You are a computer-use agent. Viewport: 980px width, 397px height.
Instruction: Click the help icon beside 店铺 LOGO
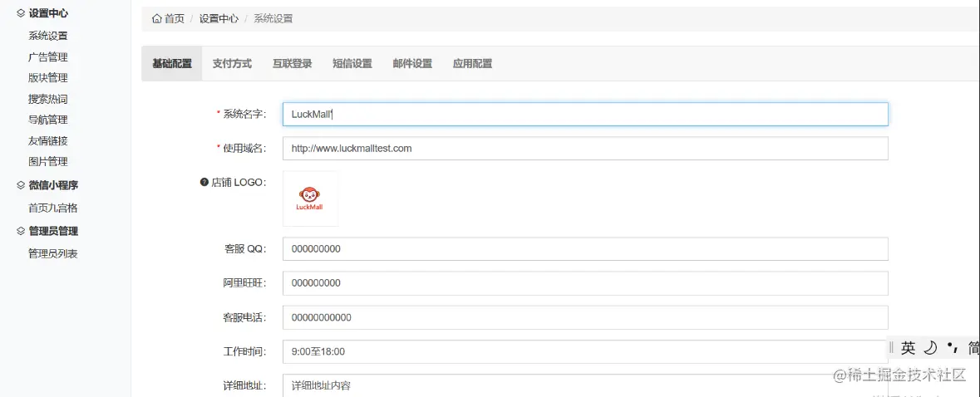click(x=204, y=182)
